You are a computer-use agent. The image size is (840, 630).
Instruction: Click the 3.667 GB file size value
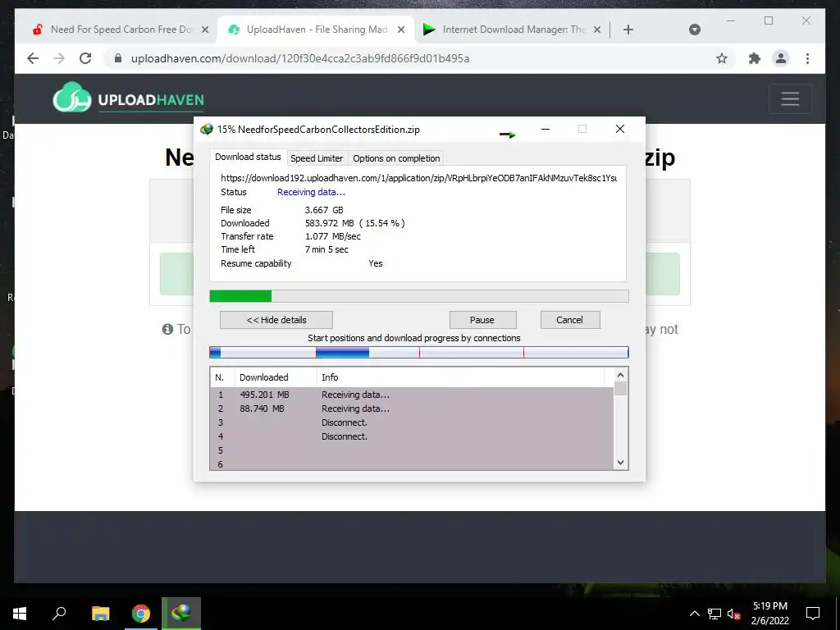[x=324, y=210]
